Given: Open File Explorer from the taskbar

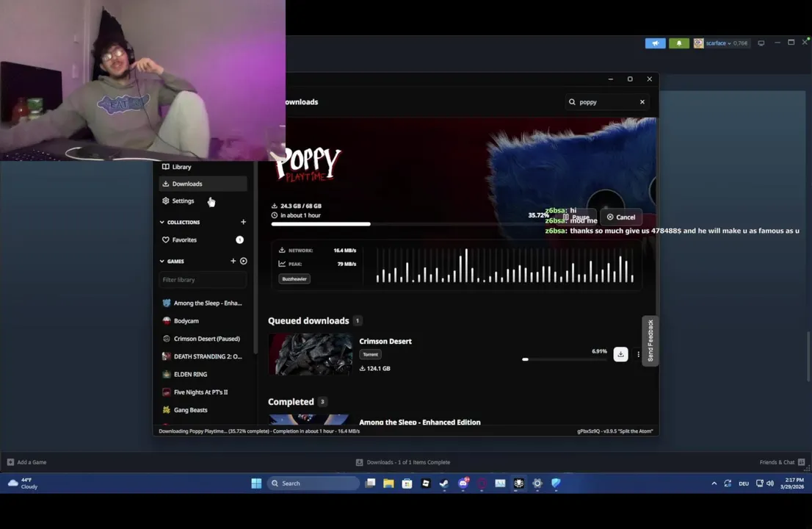Looking at the screenshot, I should coord(388,483).
